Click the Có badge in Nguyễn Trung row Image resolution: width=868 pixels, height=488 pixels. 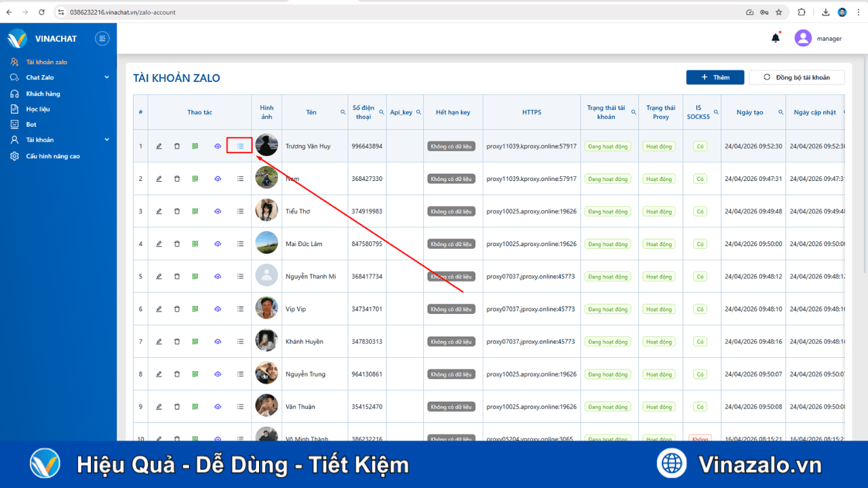click(x=700, y=374)
